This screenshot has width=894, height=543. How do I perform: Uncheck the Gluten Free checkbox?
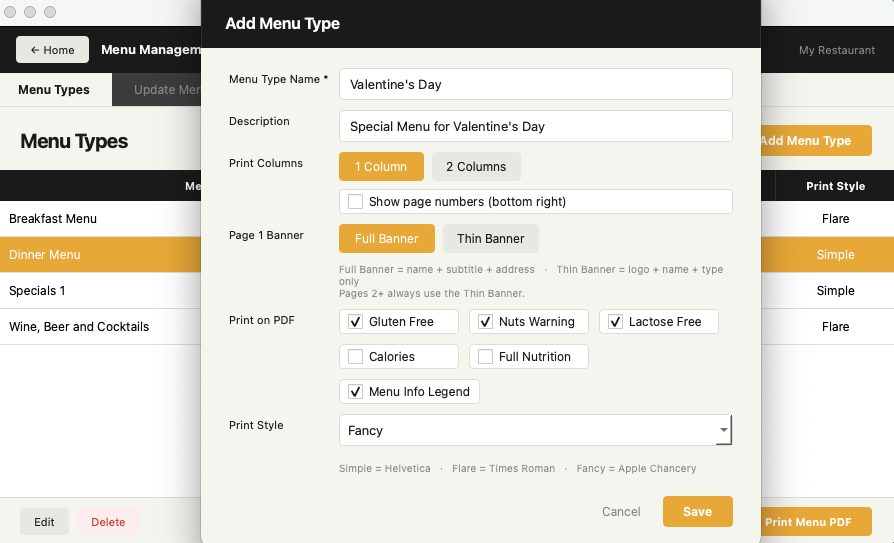click(355, 322)
